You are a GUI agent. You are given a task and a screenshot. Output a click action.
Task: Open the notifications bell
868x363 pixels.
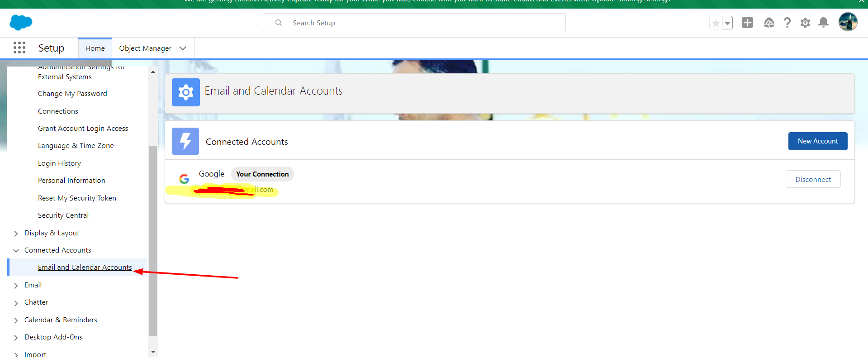[x=823, y=23]
